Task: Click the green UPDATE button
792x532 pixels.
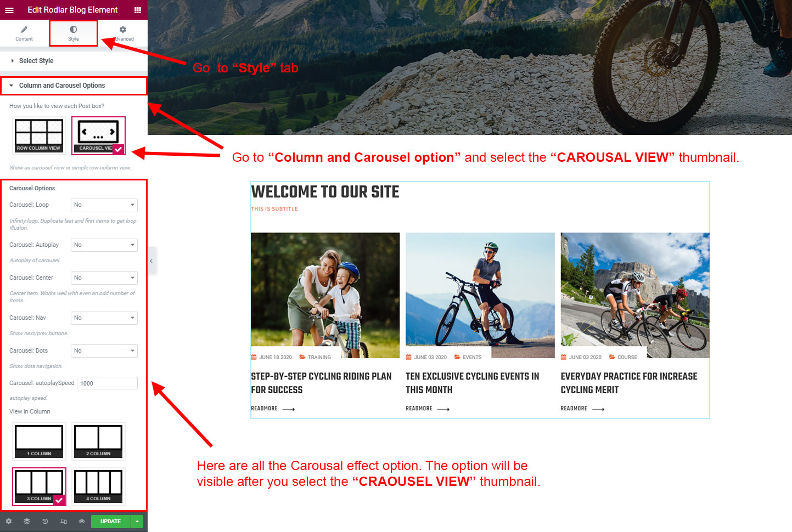Action: (x=111, y=522)
